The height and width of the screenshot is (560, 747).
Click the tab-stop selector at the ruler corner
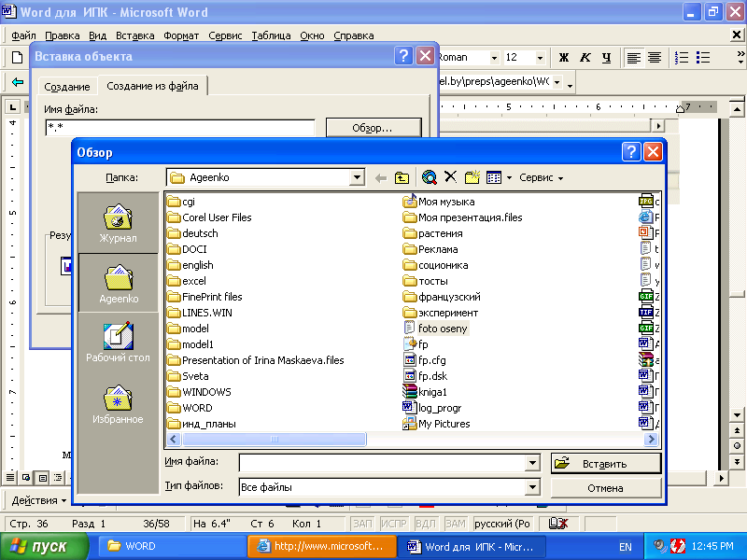(12, 106)
